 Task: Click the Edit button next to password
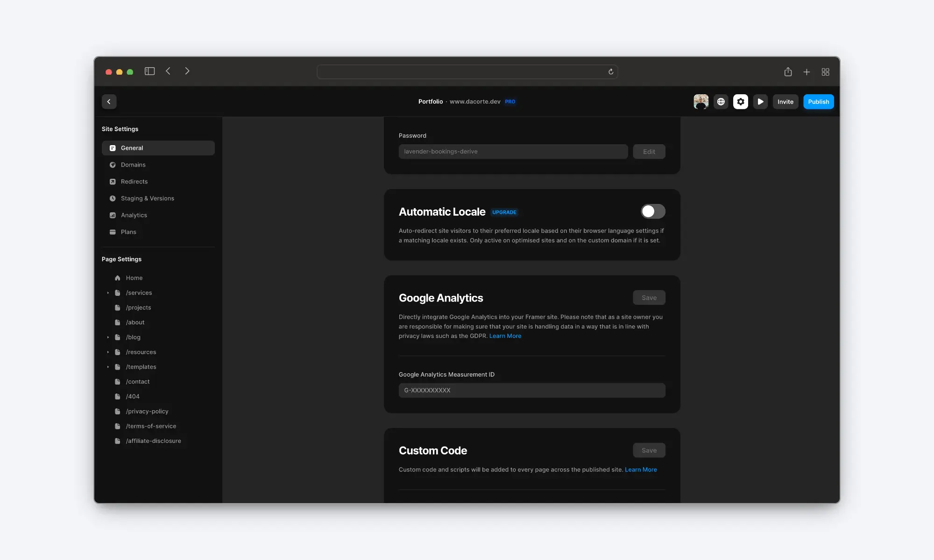pos(649,151)
